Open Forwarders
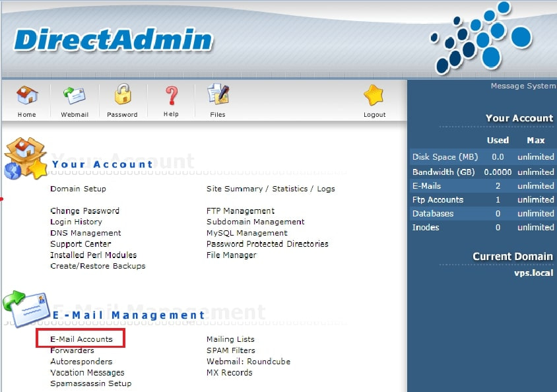This screenshot has height=392, width=557. 72,350
